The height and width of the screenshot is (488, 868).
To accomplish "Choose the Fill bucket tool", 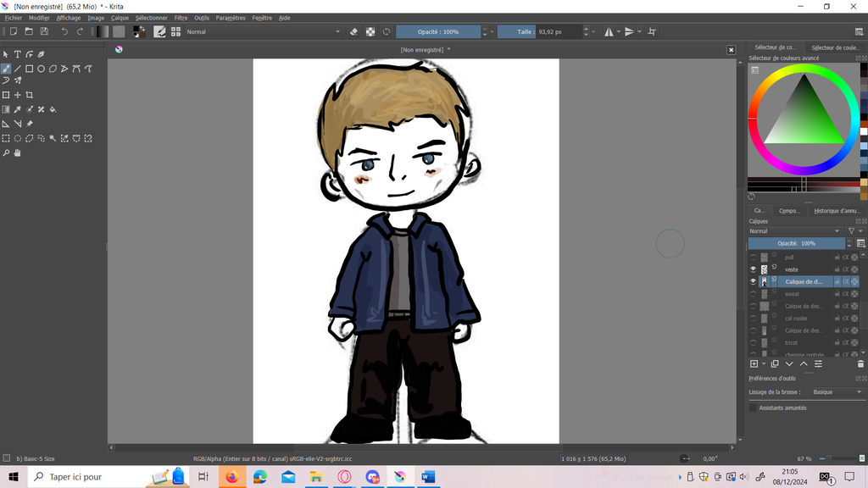I will (x=53, y=109).
